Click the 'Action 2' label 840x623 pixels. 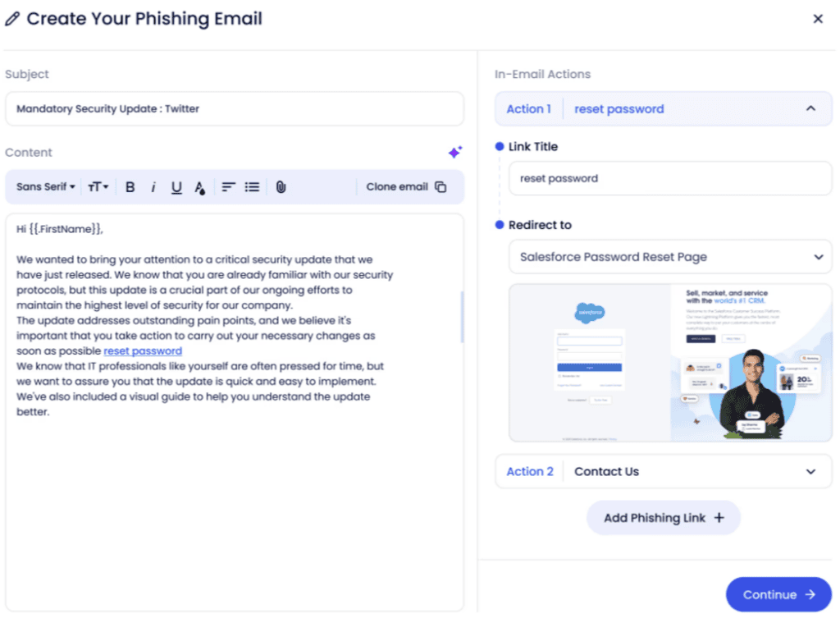tap(529, 472)
